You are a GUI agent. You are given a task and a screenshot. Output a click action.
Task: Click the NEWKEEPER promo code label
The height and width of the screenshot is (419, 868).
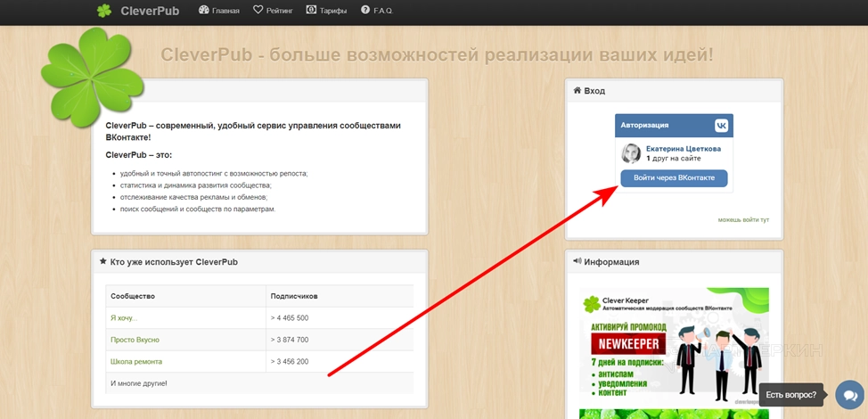(627, 344)
